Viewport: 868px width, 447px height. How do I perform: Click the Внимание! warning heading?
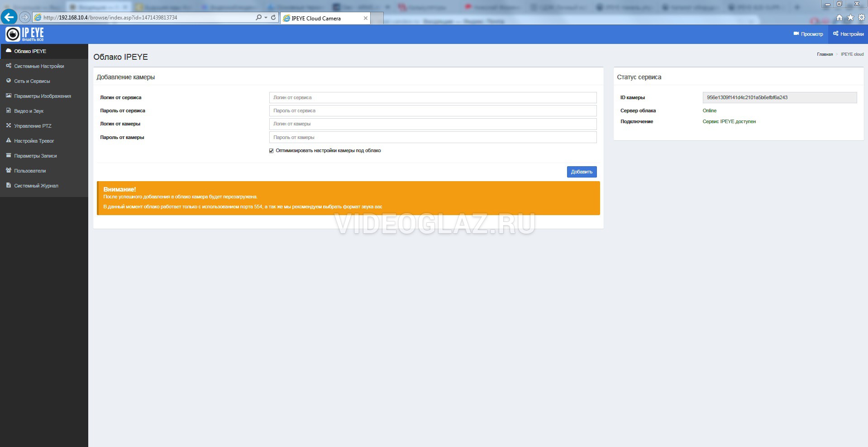coord(119,189)
